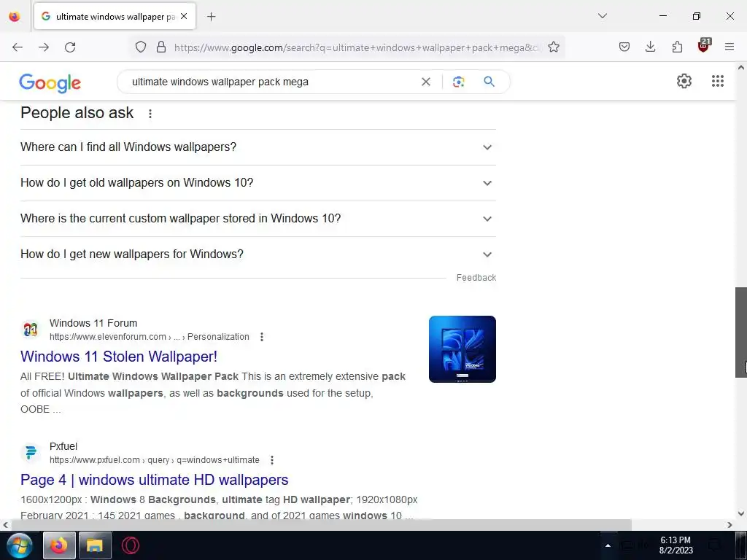The image size is (747, 560).
Task: Open the tracking protection shield icon
Action: (141, 47)
